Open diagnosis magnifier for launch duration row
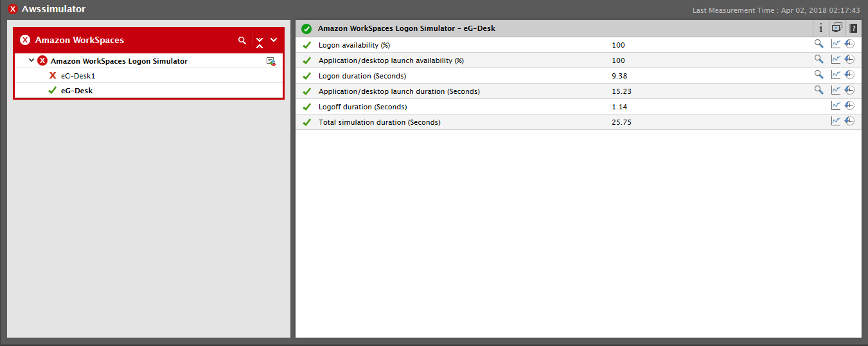Viewport: 868px width, 346px height. (x=819, y=90)
